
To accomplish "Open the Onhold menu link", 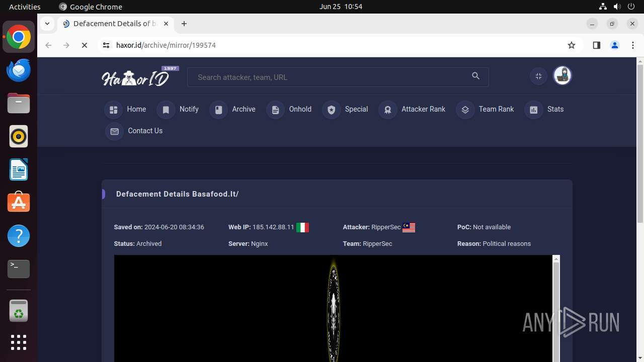I will (300, 109).
